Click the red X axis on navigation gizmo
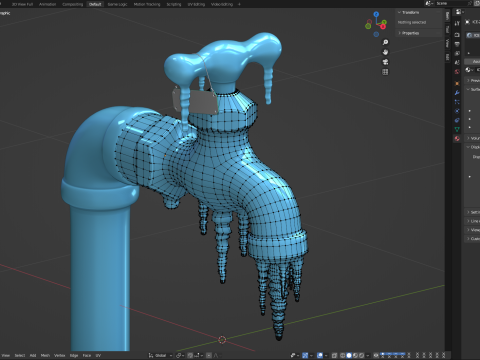 (x=383, y=26)
